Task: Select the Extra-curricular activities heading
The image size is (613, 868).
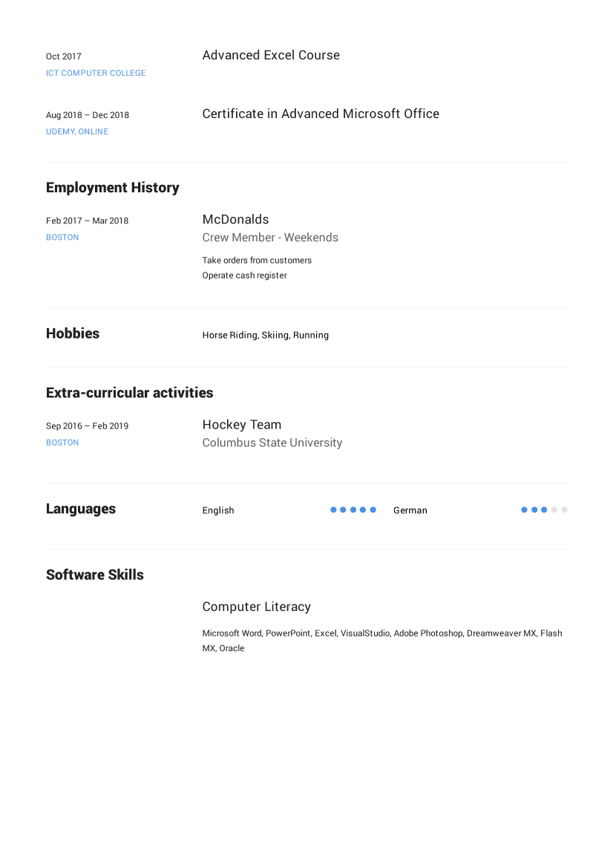Action: coord(129,393)
